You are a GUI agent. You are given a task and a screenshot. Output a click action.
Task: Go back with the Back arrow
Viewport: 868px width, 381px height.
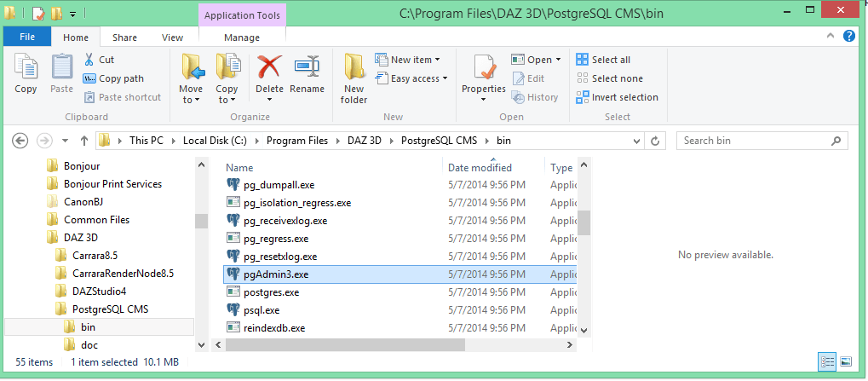click(20, 141)
